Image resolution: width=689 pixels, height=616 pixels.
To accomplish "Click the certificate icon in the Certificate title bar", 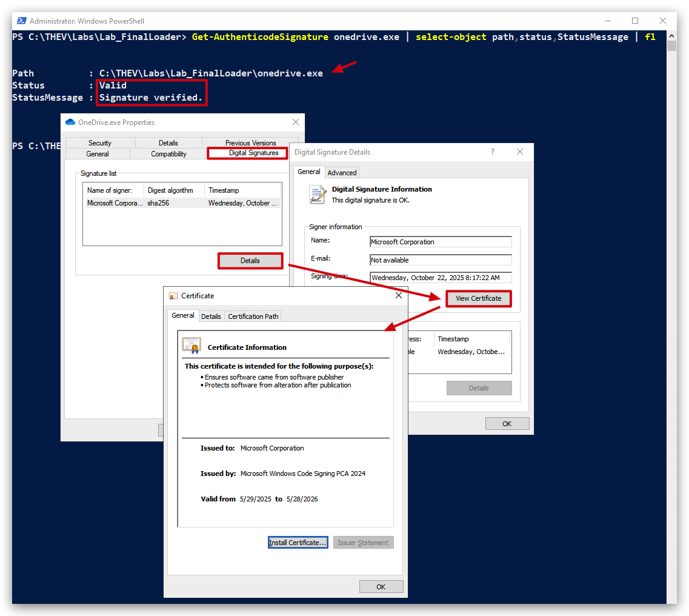I will coord(173,296).
